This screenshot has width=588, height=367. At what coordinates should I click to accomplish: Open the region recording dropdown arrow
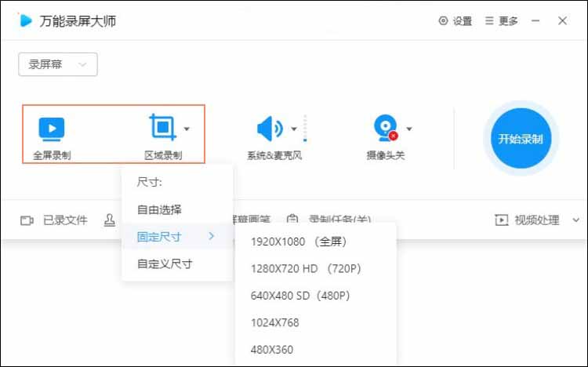(x=187, y=129)
